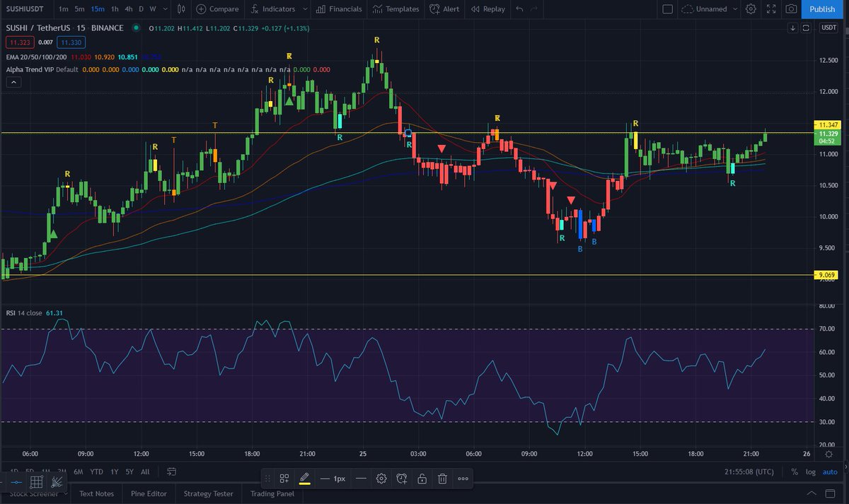Select 4h timeframe
This screenshot has width=849, height=504.
[128, 9]
